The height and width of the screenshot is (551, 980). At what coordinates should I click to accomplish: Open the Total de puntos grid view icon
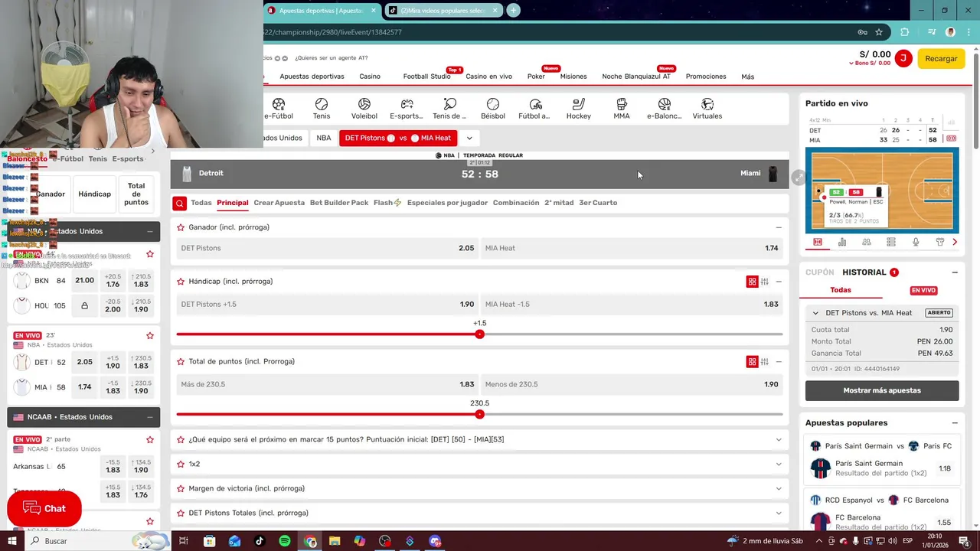[x=752, y=362]
